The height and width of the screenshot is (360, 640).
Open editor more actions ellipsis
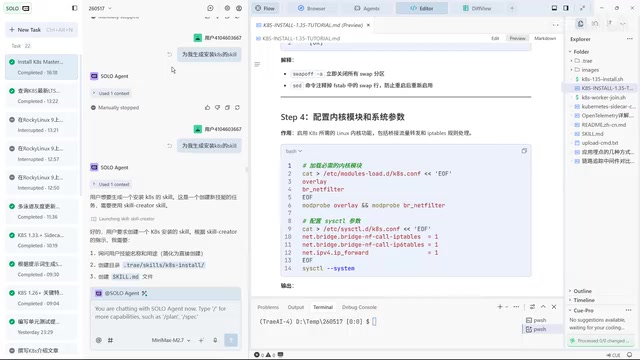[x=556, y=25]
